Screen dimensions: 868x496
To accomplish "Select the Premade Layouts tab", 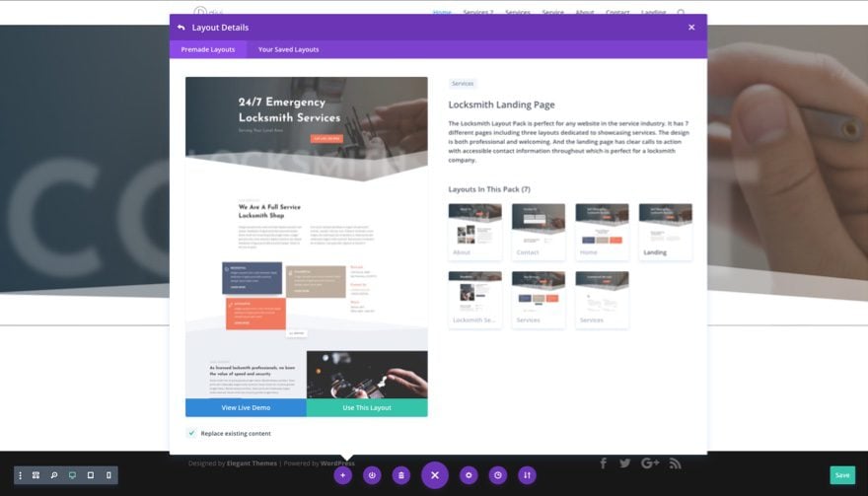I will 208,49.
